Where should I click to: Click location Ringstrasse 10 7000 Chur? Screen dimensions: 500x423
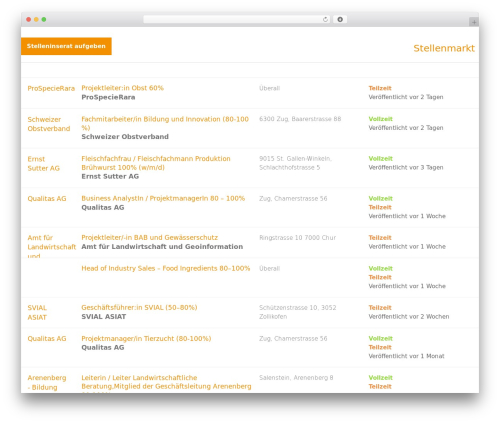click(x=297, y=238)
